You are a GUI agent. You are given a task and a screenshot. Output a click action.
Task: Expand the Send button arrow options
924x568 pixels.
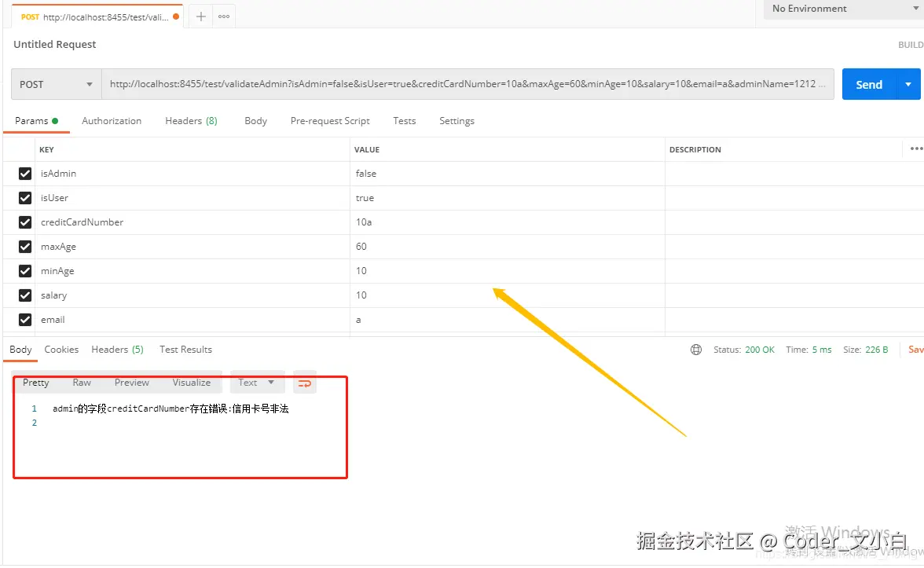click(x=908, y=84)
